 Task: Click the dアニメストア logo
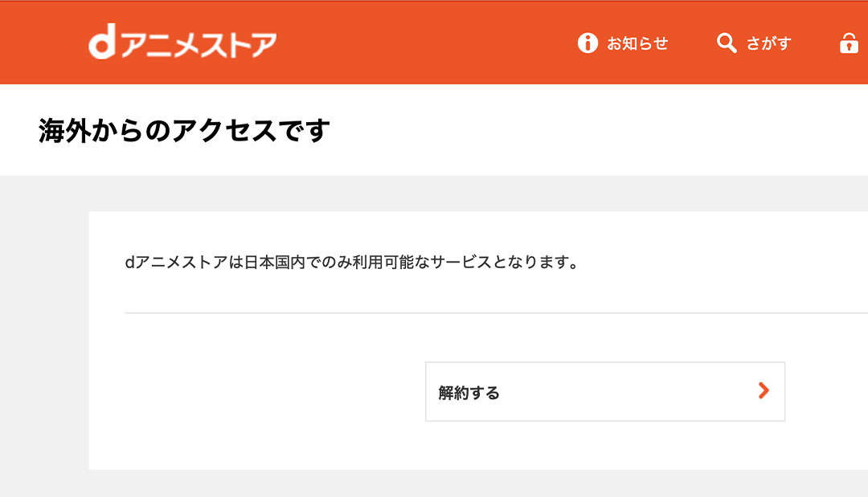(x=182, y=44)
